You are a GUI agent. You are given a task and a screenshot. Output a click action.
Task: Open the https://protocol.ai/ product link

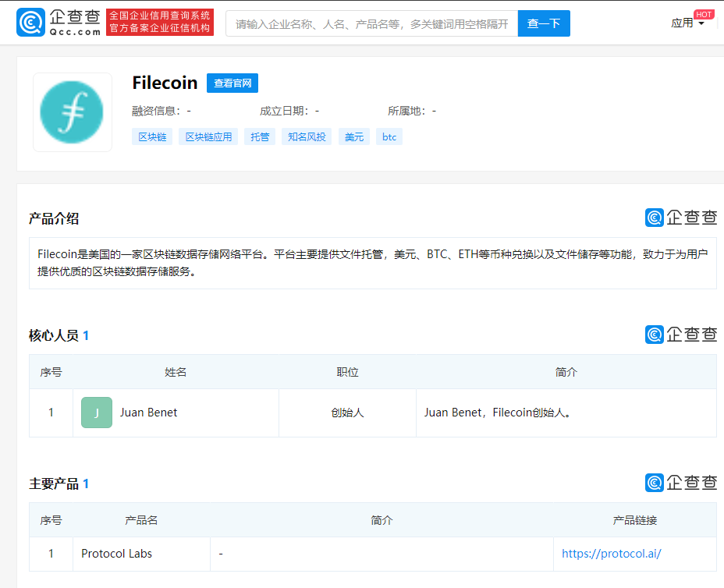612,554
